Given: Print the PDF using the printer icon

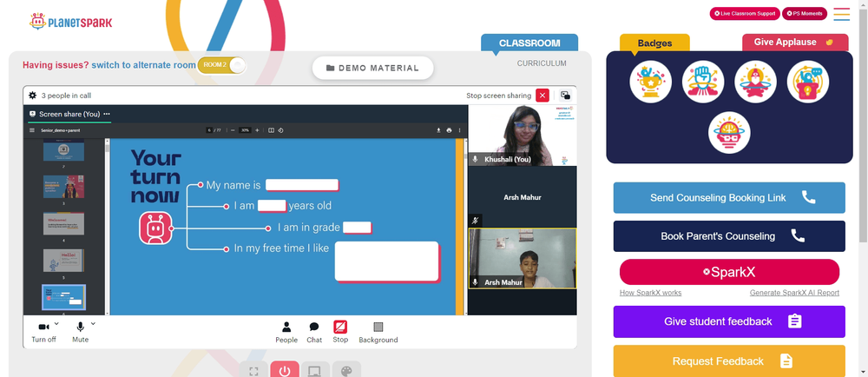Looking at the screenshot, I should point(449,130).
